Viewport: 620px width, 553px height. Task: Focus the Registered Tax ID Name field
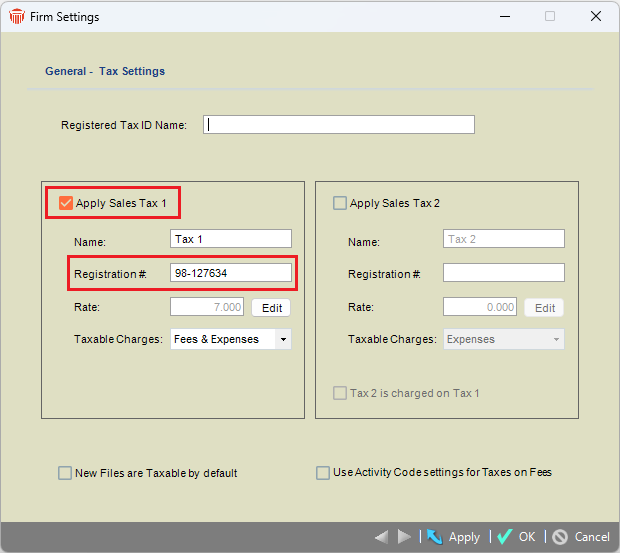tap(339, 125)
